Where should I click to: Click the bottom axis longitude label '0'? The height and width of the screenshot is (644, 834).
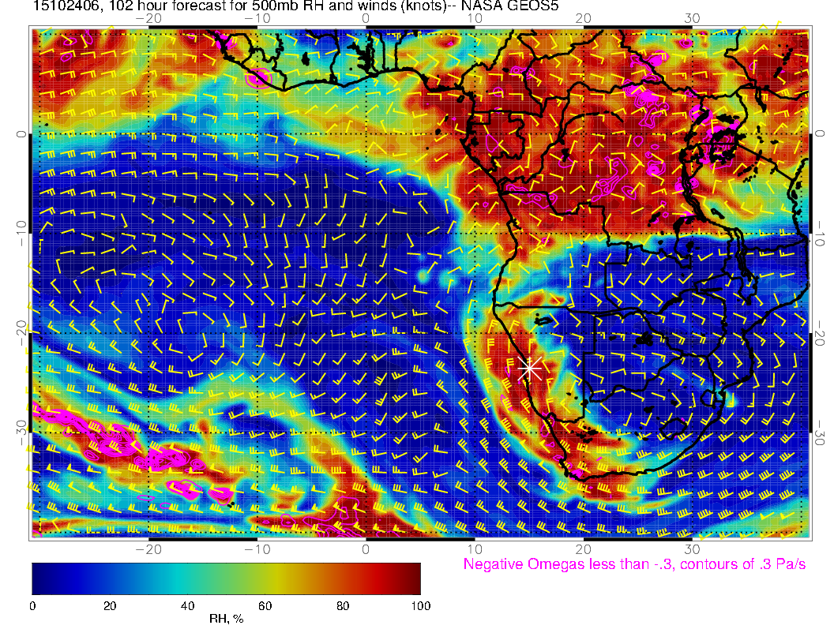366,549
